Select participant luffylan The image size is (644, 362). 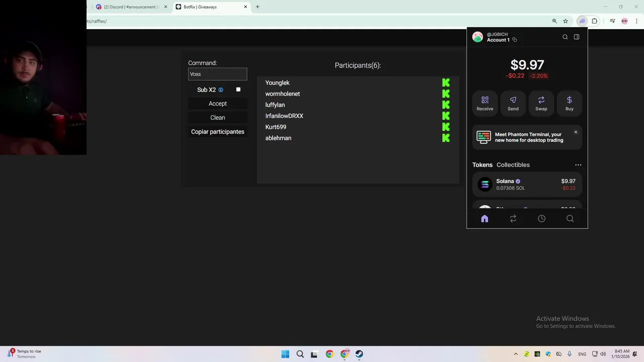pos(275,105)
